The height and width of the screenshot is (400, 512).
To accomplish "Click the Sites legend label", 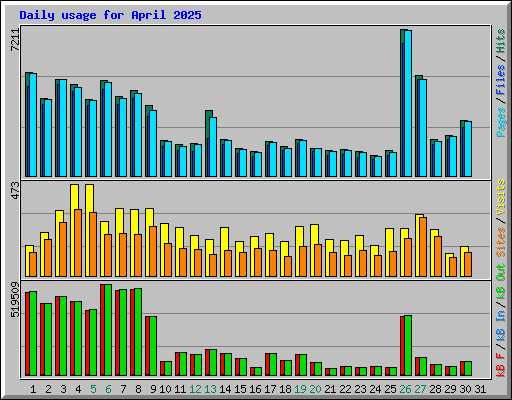I will tap(501, 242).
